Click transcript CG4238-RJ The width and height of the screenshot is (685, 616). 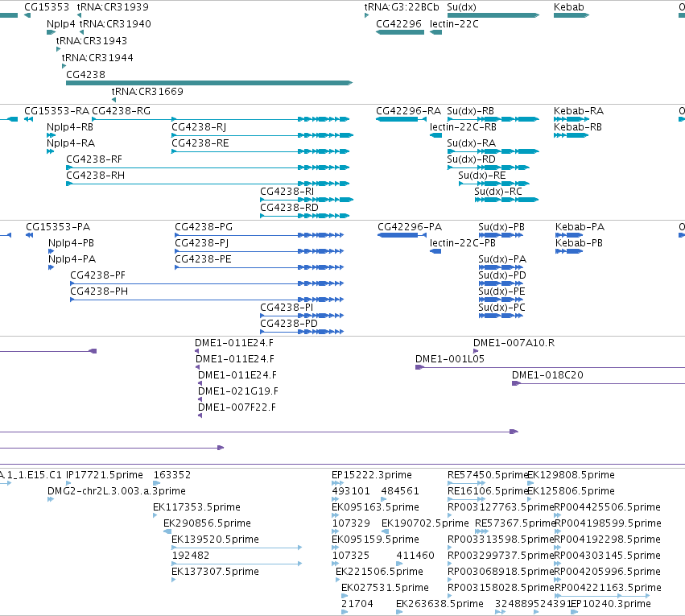click(x=199, y=127)
